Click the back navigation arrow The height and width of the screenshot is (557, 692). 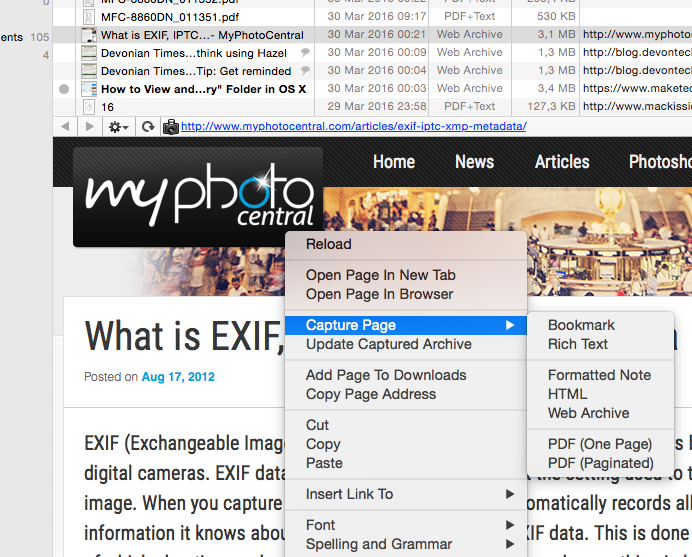coord(66,127)
